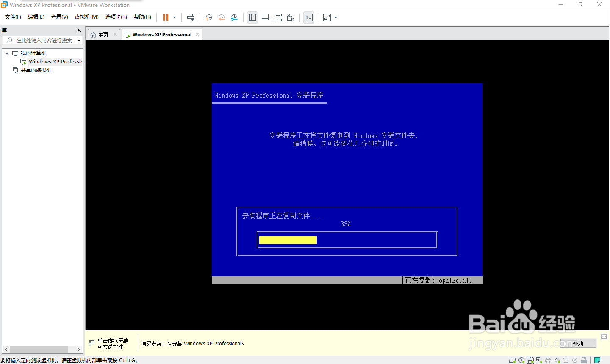
Task: Enter full screen mode icon
Action: [x=278, y=17]
